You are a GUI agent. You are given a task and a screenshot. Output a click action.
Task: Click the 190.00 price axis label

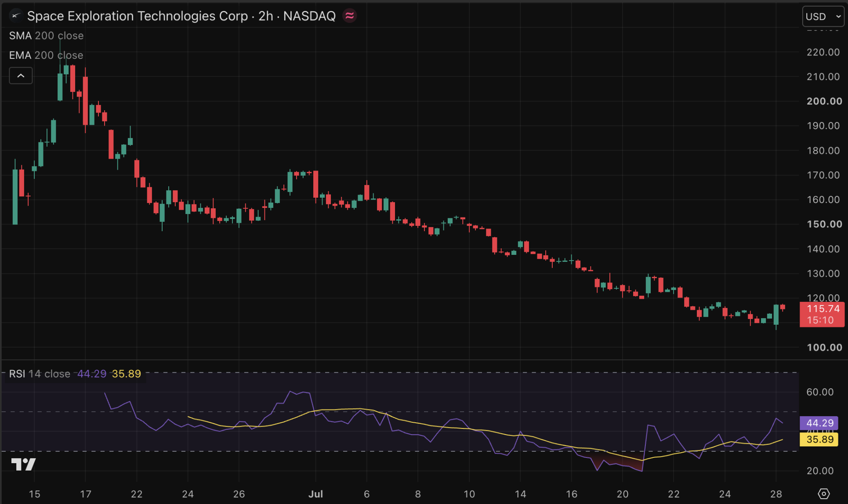point(823,126)
